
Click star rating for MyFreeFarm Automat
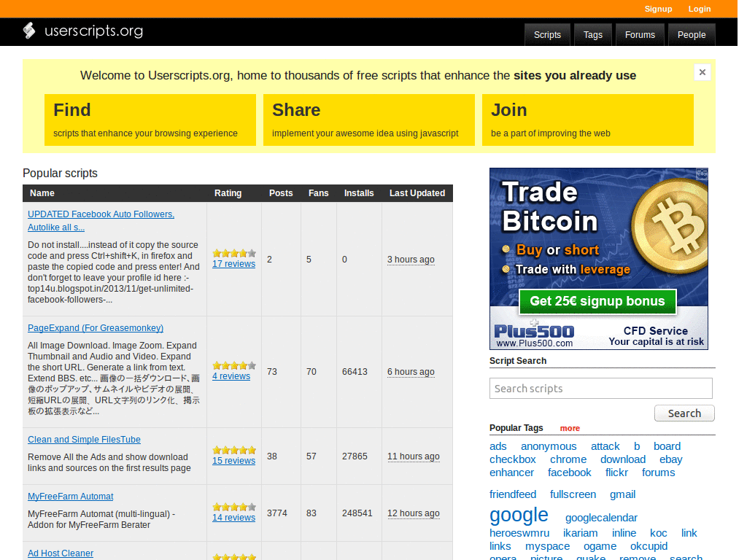click(234, 507)
